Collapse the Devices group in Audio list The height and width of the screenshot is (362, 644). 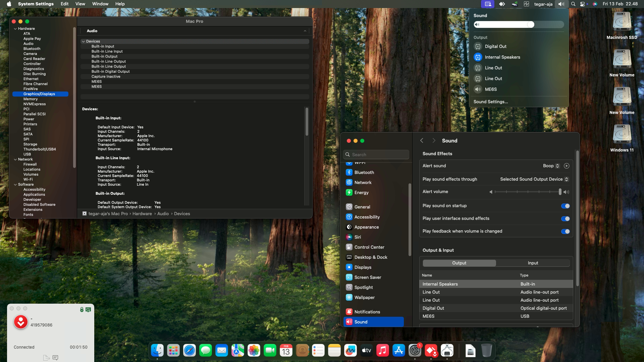[x=83, y=41]
